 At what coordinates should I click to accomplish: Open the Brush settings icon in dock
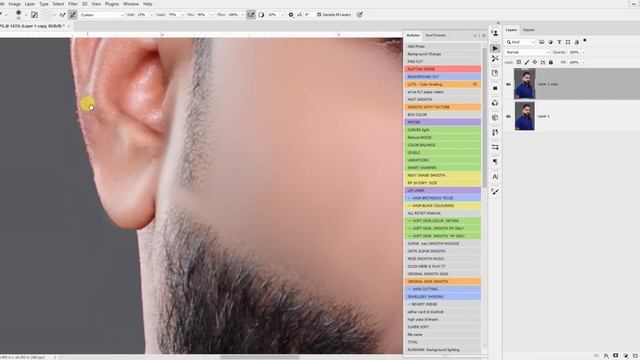[495, 191]
